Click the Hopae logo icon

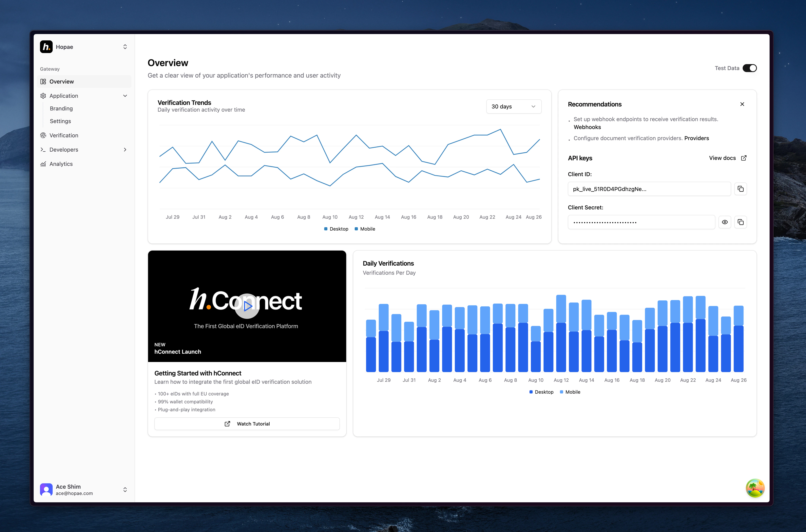point(46,47)
